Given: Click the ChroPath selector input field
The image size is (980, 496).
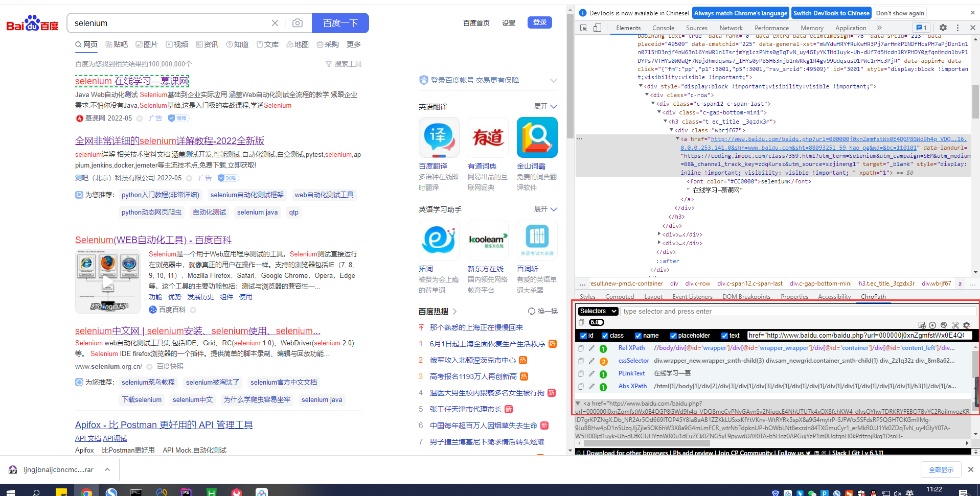Looking at the screenshot, I should (799, 311).
